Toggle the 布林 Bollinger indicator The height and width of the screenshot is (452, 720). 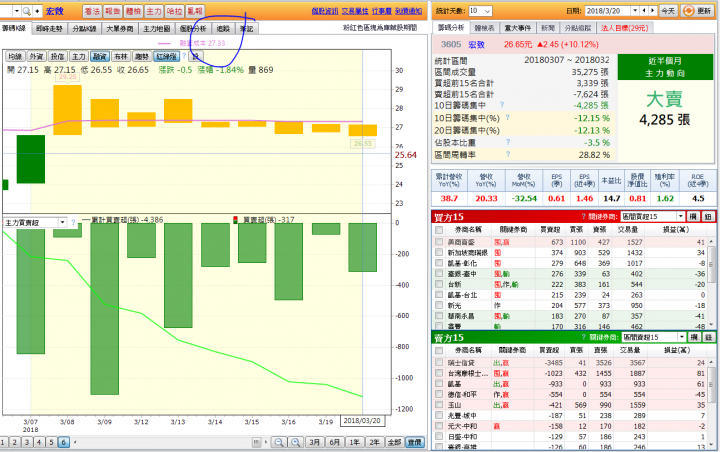(121, 56)
